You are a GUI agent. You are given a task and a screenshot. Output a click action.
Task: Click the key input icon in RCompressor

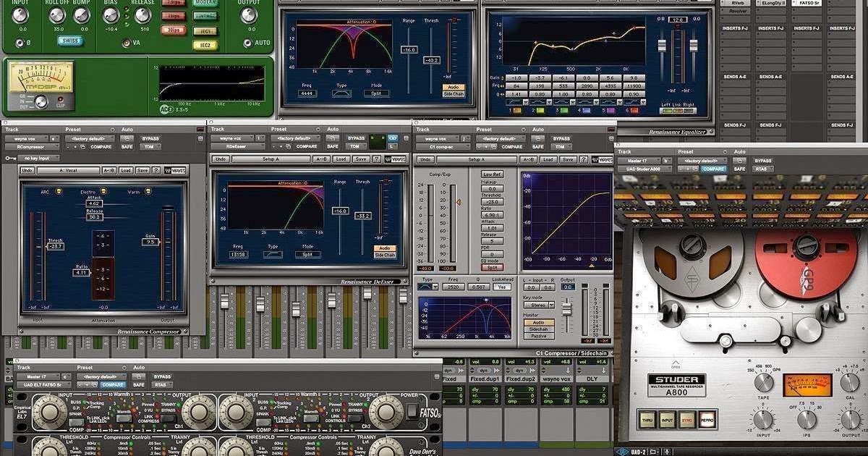10,158
